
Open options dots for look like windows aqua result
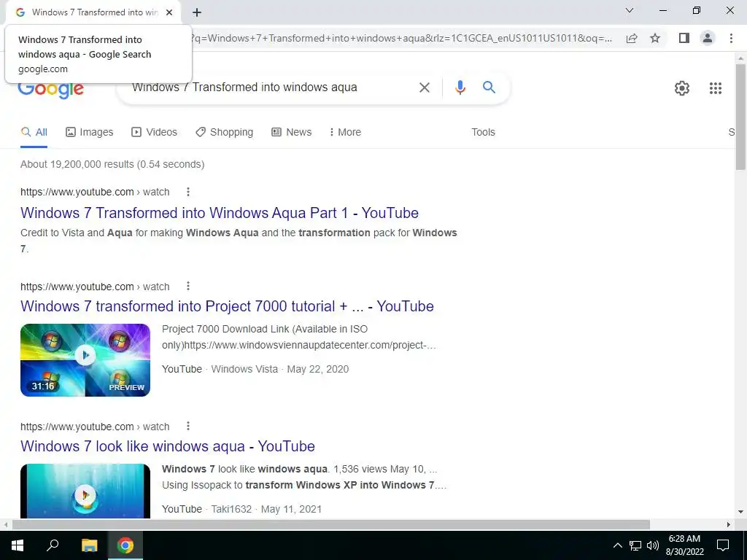pyautogui.click(x=188, y=426)
